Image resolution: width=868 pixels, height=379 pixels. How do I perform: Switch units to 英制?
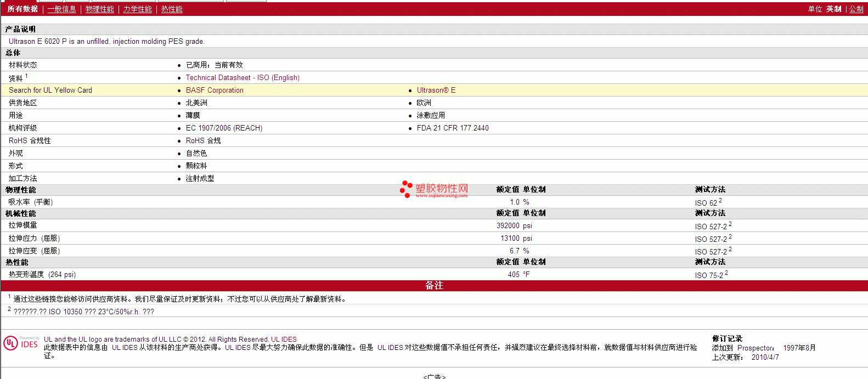[834, 9]
